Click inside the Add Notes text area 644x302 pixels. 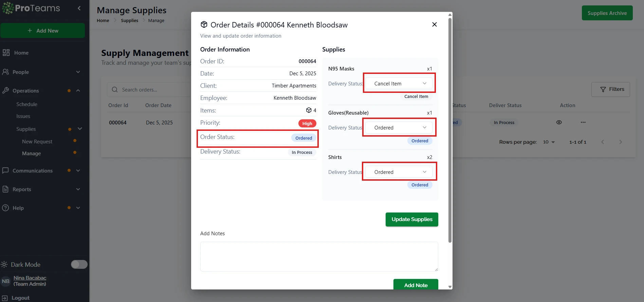[319, 256]
